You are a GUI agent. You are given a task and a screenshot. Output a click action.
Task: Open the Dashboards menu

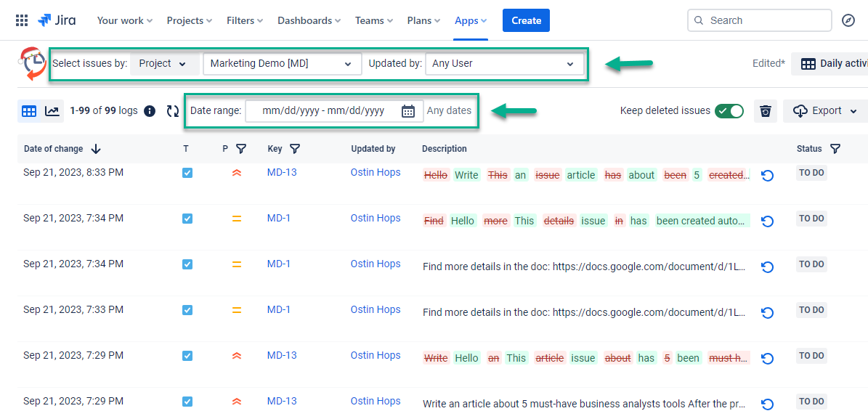click(309, 20)
